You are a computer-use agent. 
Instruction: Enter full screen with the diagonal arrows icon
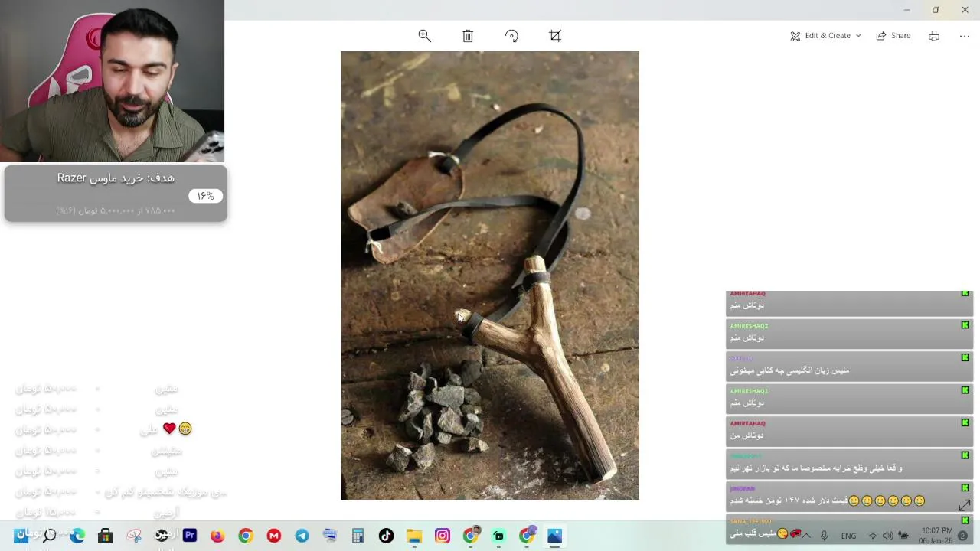(x=965, y=505)
